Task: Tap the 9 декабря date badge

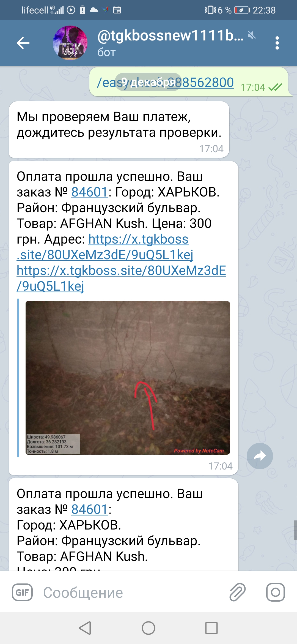Action: (x=148, y=82)
